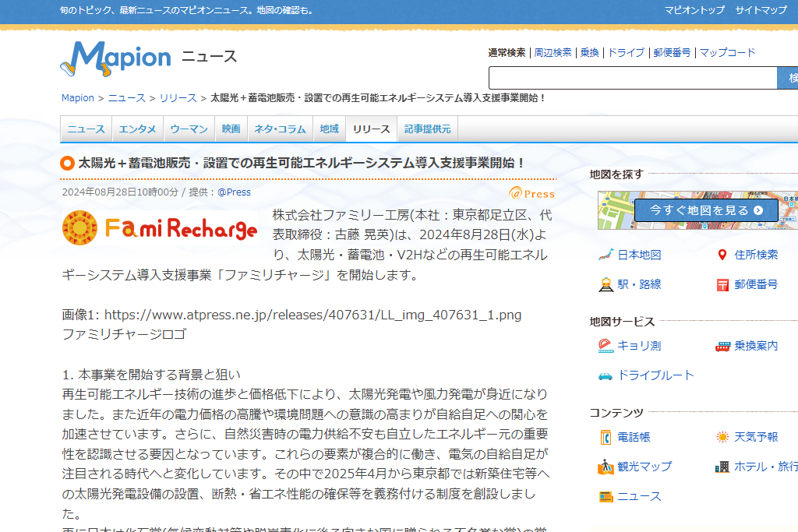The width and height of the screenshot is (798, 532).
Task: Click ニュース in the breadcrumb
Action: pos(127,98)
